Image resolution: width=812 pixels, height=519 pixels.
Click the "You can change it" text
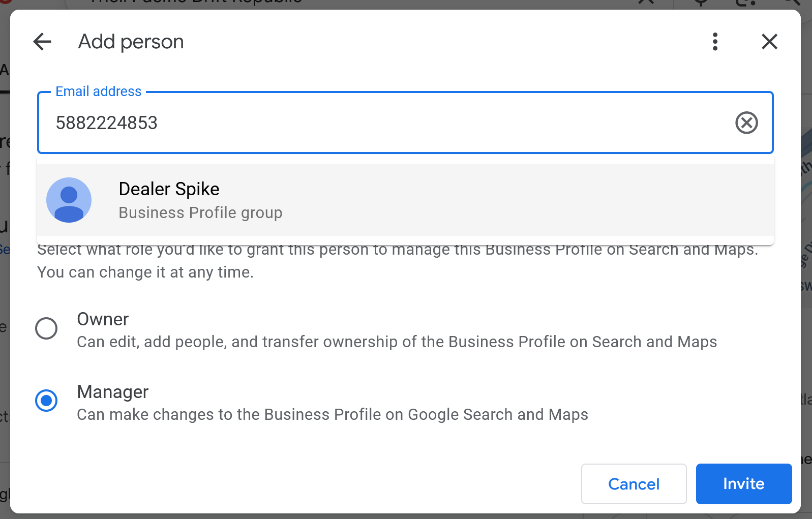145,272
